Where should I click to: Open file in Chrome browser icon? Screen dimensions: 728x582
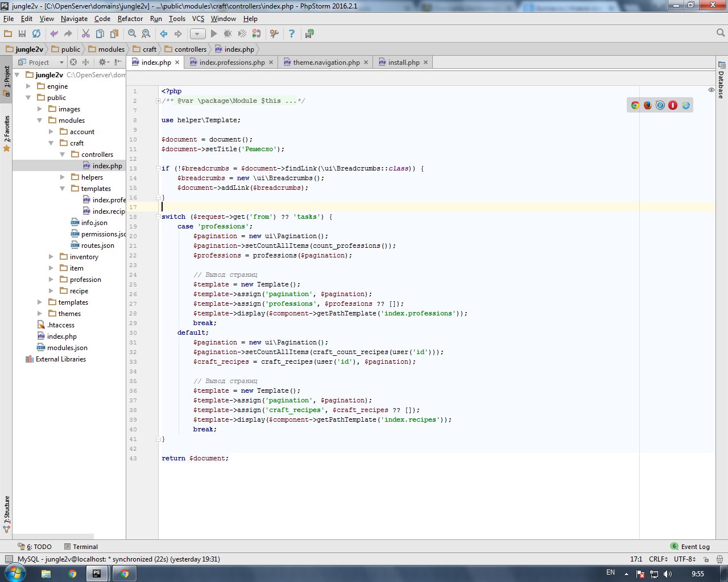(635, 105)
